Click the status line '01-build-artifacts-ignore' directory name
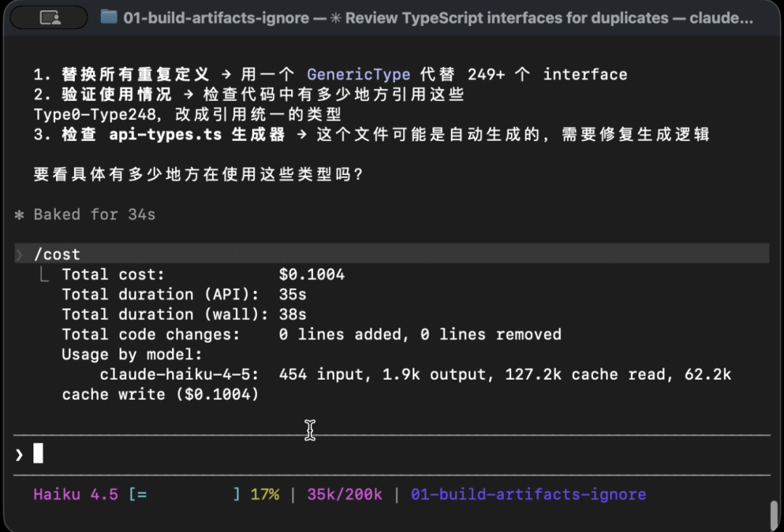The image size is (784, 532). pos(528,494)
